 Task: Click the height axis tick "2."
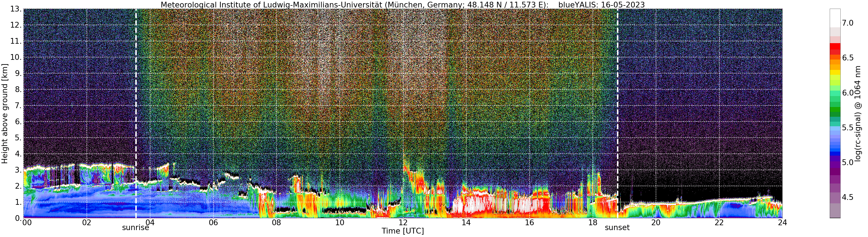point(18,186)
